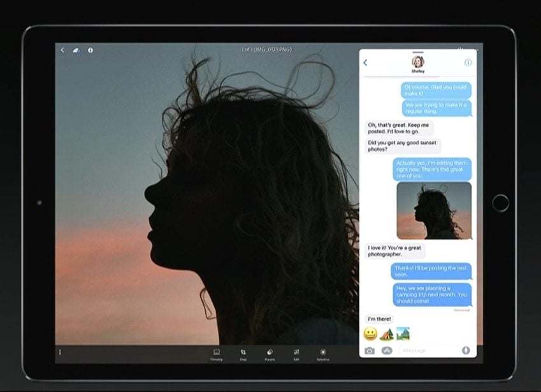Viewport: 541px width, 392px height.
Task: Open conversation details info button
Action: [468, 62]
